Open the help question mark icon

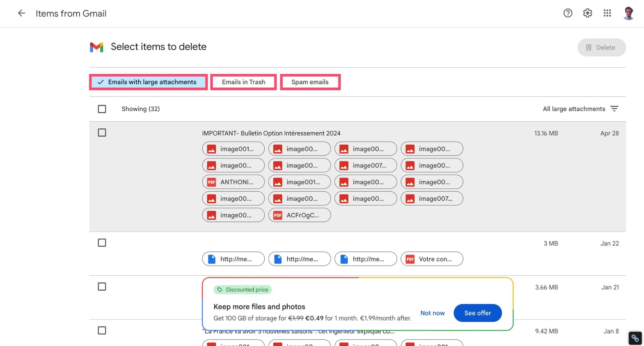pos(568,13)
